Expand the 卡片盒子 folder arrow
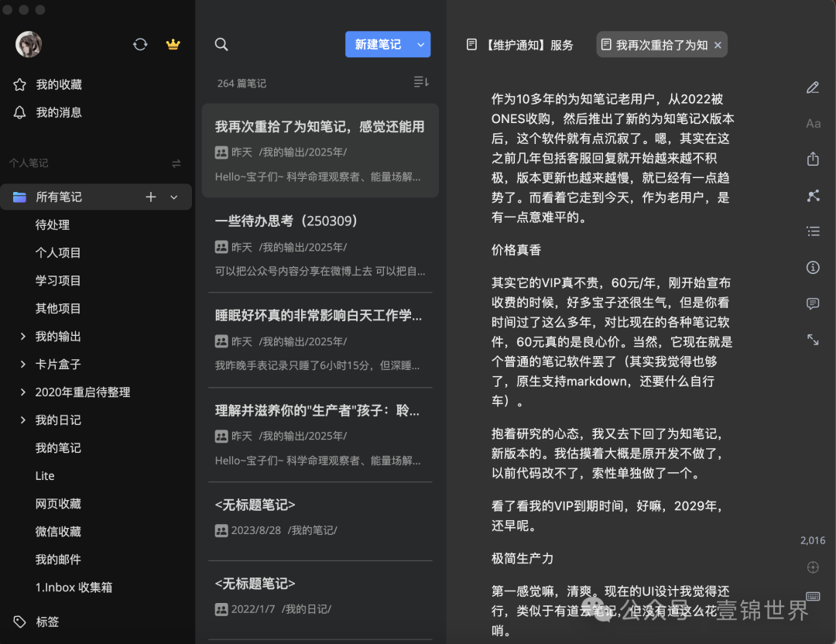 tap(22, 364)
